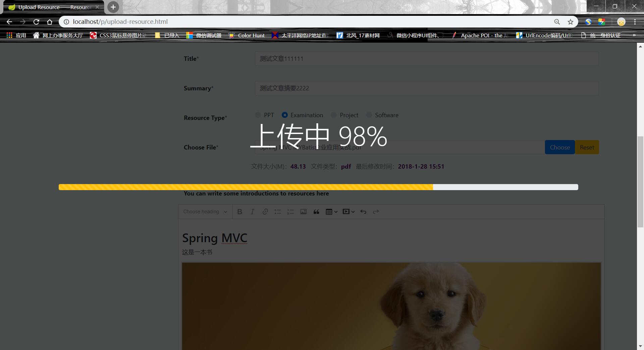
Task: Open the Color Hunt bookmark
Action: point(247,35)
